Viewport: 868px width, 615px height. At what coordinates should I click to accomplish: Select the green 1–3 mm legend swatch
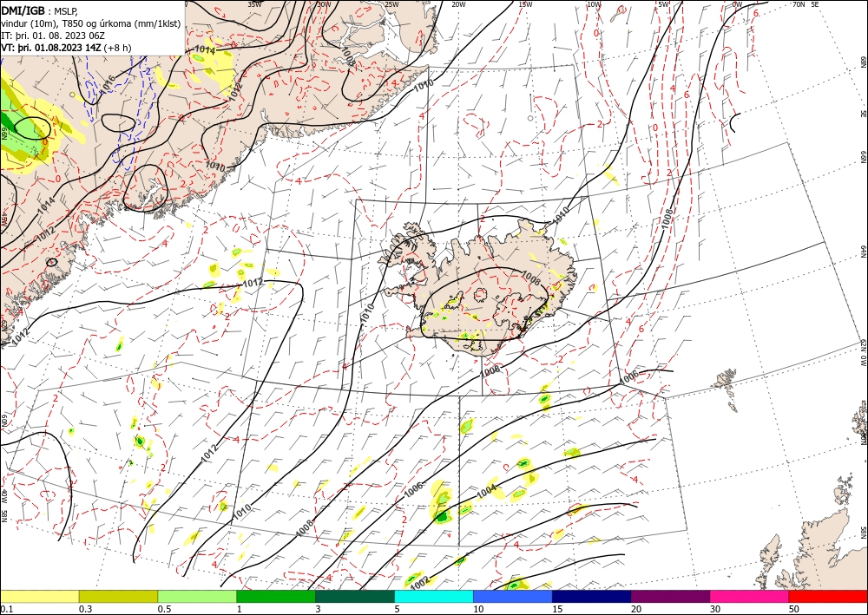point(276,596)
